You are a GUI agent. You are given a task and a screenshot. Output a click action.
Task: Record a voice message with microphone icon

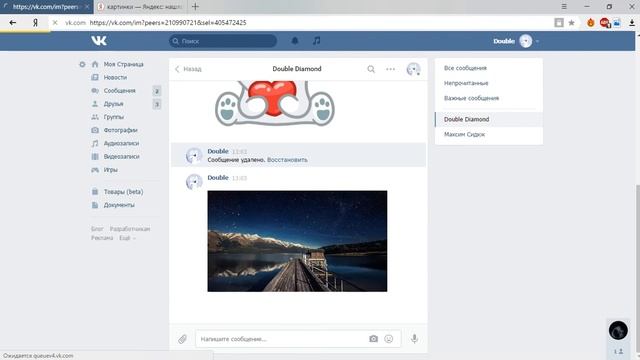click(414, 338)
